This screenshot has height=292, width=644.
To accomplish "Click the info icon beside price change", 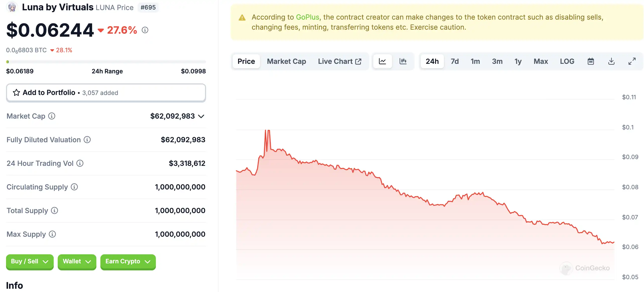I will pos(145,30).
